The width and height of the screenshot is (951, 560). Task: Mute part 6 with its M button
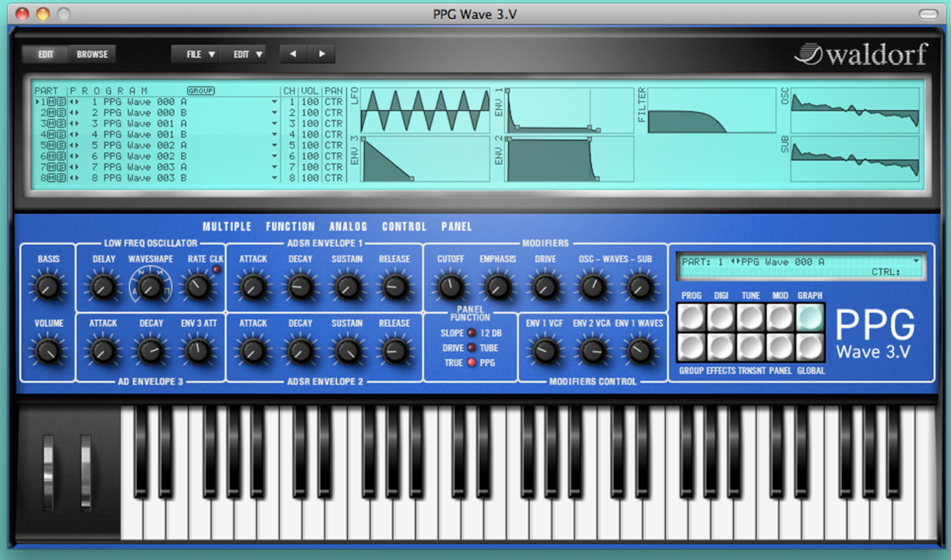tap(51, 156)
